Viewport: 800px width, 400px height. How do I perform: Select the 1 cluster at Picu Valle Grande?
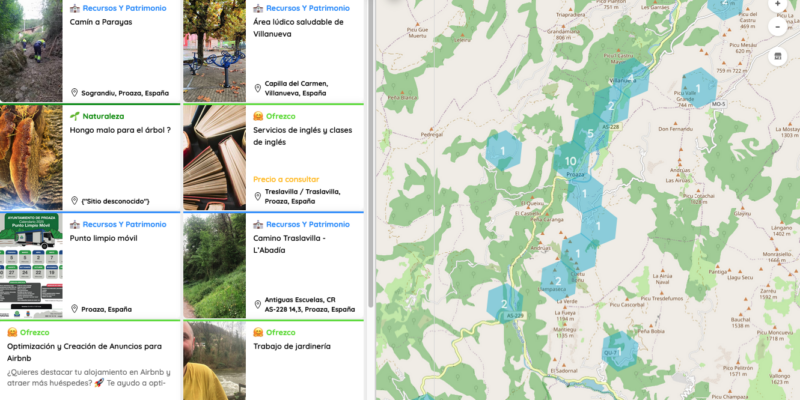point(698,88)
